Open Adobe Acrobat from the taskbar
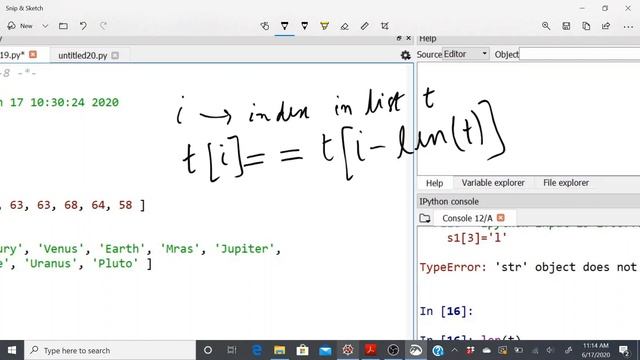The image size is (640, 360). [x=371, y=350]
